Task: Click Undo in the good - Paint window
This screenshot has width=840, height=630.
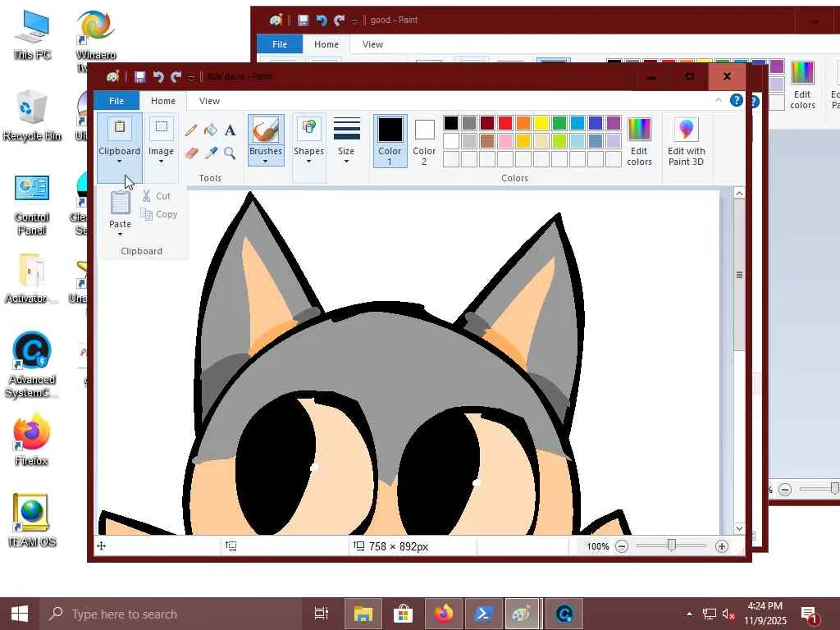Action: 322,21
